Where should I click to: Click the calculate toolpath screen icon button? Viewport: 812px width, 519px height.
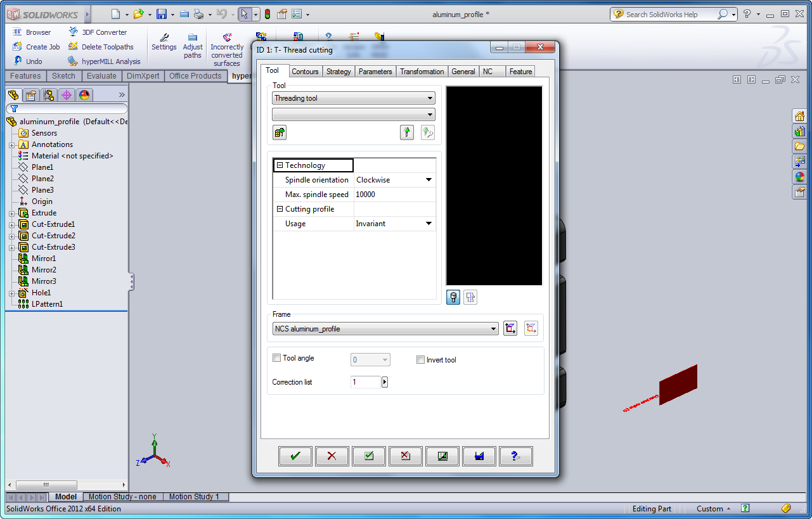(x=442, y=456)
